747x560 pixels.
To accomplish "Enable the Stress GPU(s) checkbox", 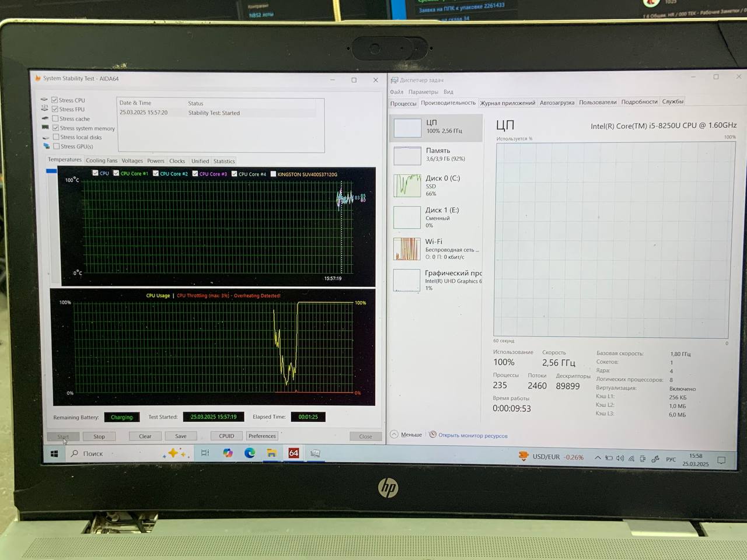I will [x=57, y=146].
